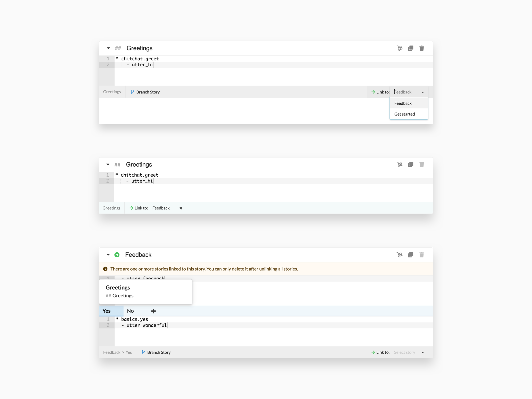532x399 pixels.
Task: Click the ## markdown icon in first Greetings header
Action: (x=118, y=48)
